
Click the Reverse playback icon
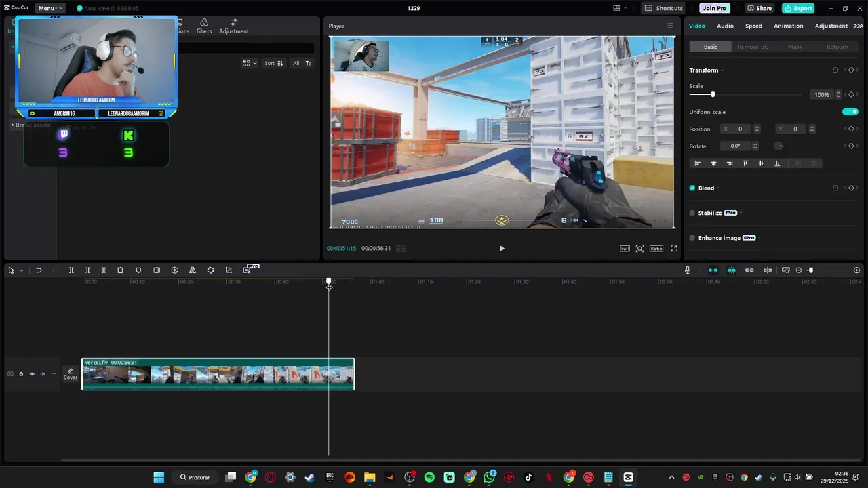tap(174, 270)
